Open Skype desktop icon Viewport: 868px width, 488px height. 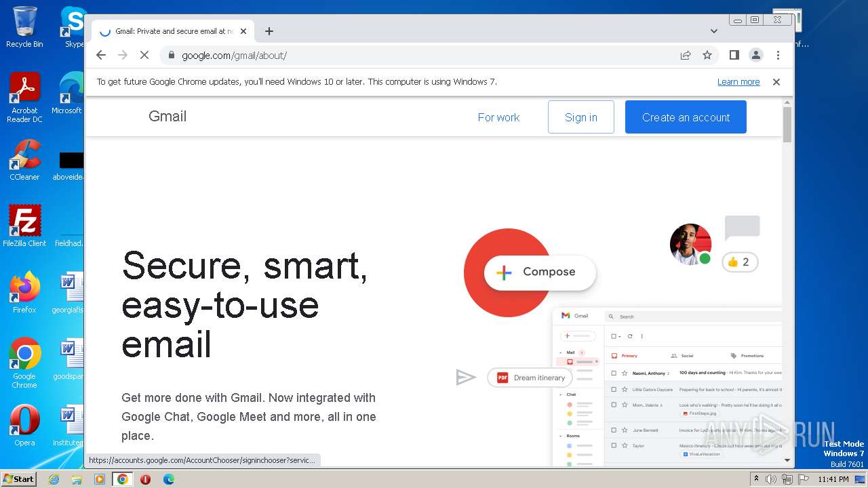(x=73, y=27)
